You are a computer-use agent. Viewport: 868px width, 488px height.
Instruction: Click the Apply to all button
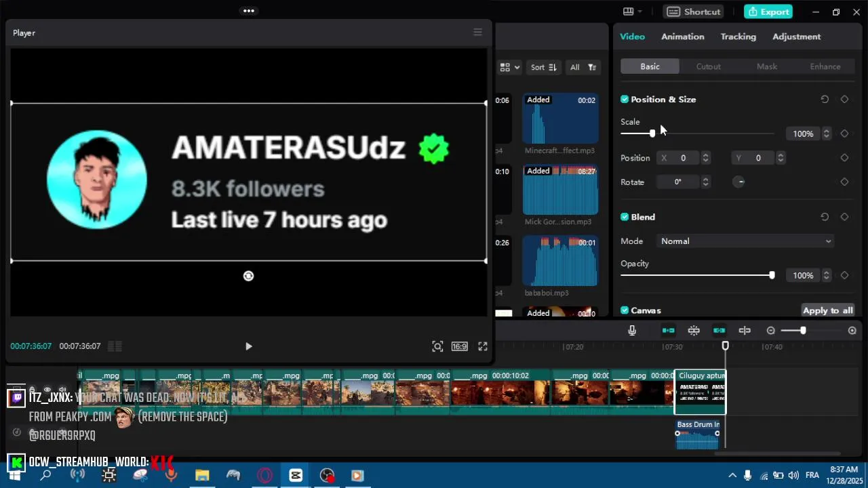[x=827, y=310]
